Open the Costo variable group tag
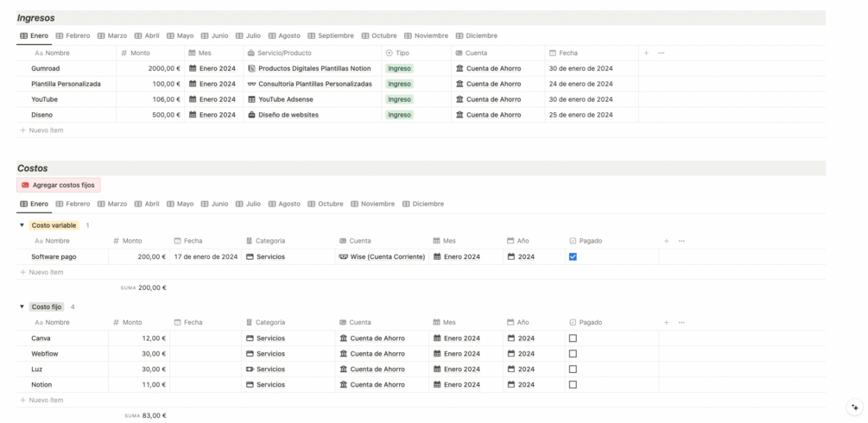Screen dimensions: 868x423 click(54, 225)
